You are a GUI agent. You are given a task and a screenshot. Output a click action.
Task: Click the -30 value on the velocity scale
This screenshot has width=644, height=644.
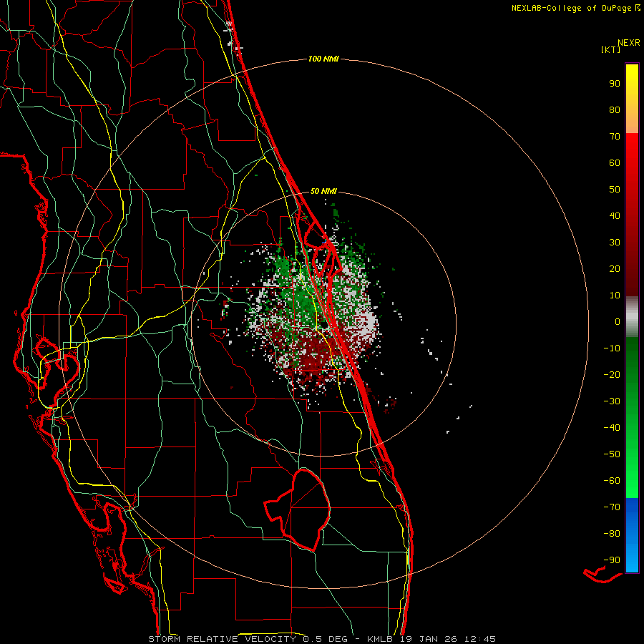[612, 401]
